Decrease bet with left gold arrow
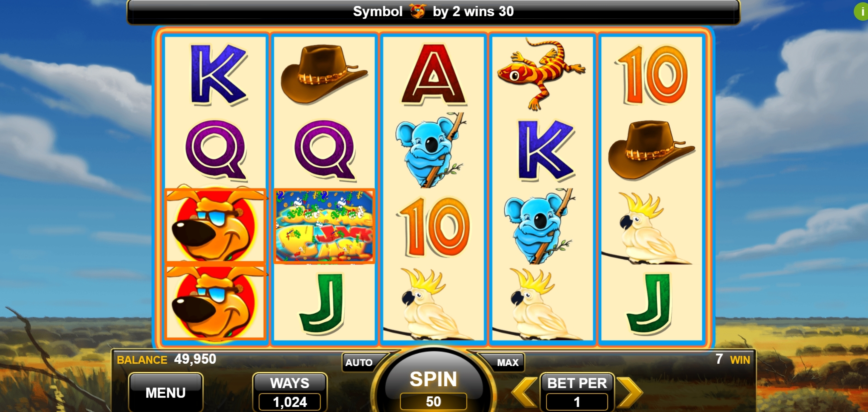 coord(524,392)
